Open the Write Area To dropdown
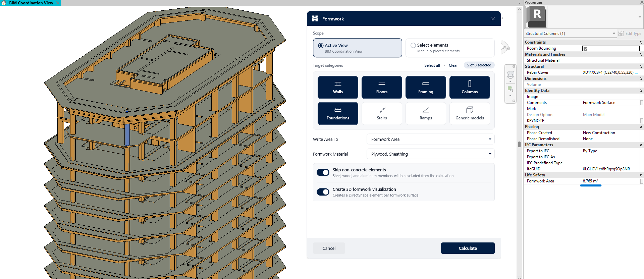The width and height of the screenshot is (644, 279). tap(431, 139)
